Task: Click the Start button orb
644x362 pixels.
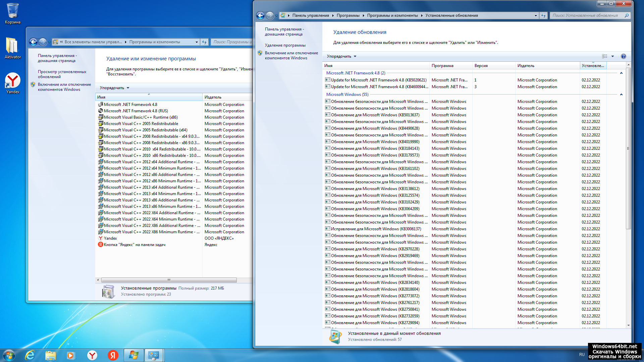Action: coord(9,355)
